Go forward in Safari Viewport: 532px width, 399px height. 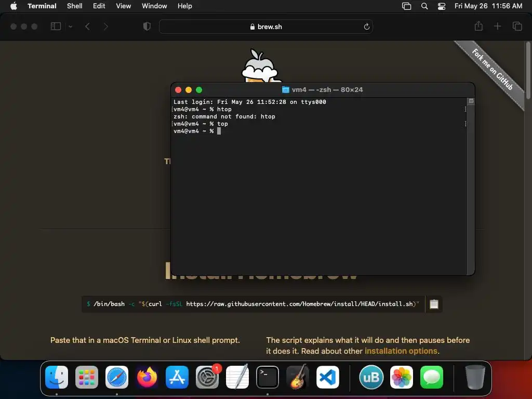[105, 26]
